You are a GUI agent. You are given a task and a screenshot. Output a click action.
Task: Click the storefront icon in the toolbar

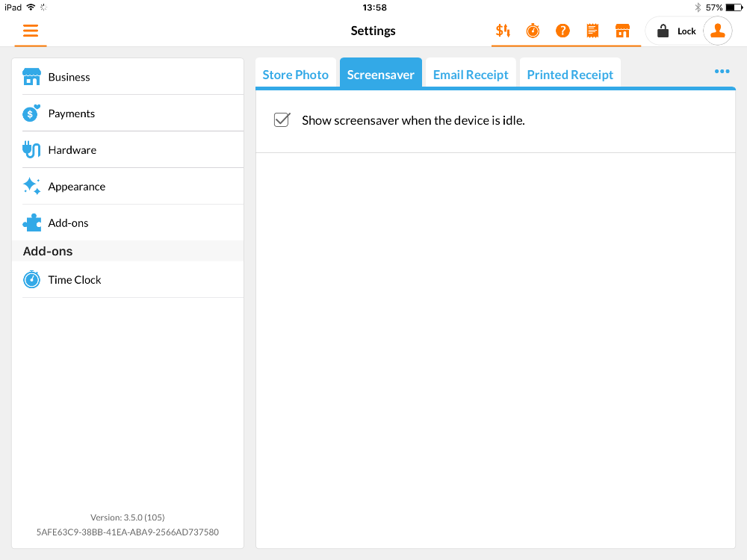tap(623, 31)
